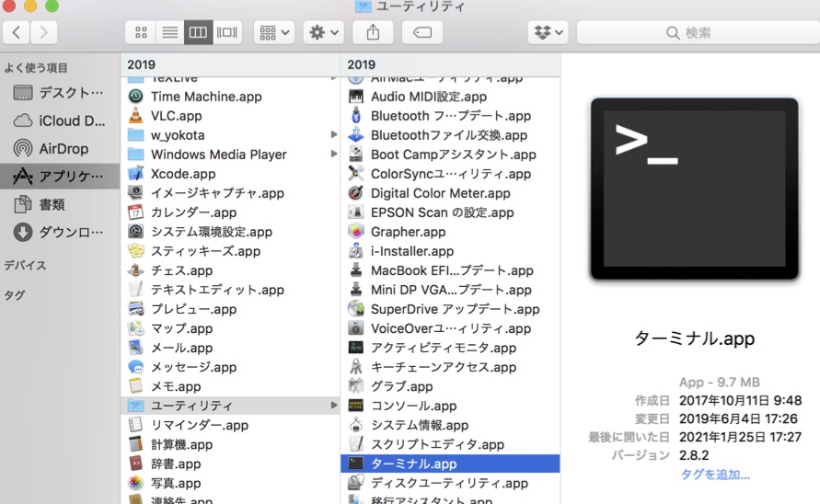This screenshot has height=504, width=820.
Task: Open デスクトップ in the sidebar
Action: [x=60, y=93]
